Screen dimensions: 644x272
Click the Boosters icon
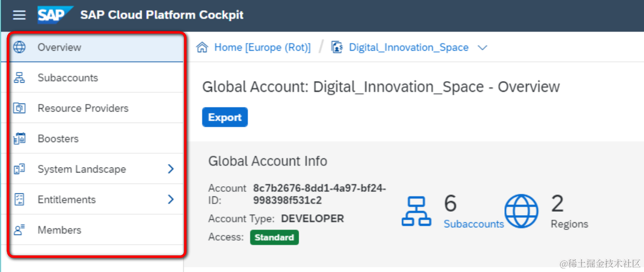tap(19, 139)
